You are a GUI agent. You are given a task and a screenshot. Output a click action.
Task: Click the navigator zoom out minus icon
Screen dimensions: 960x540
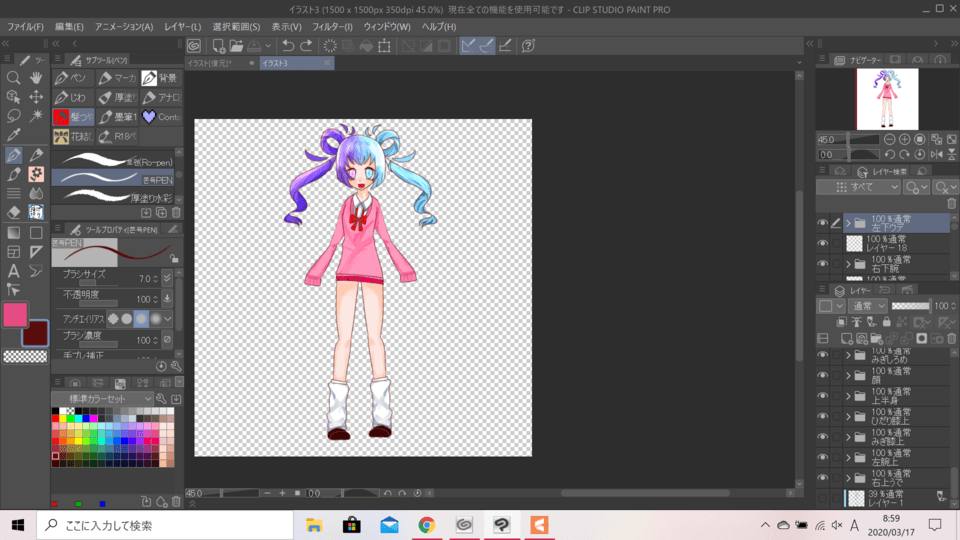890,140
